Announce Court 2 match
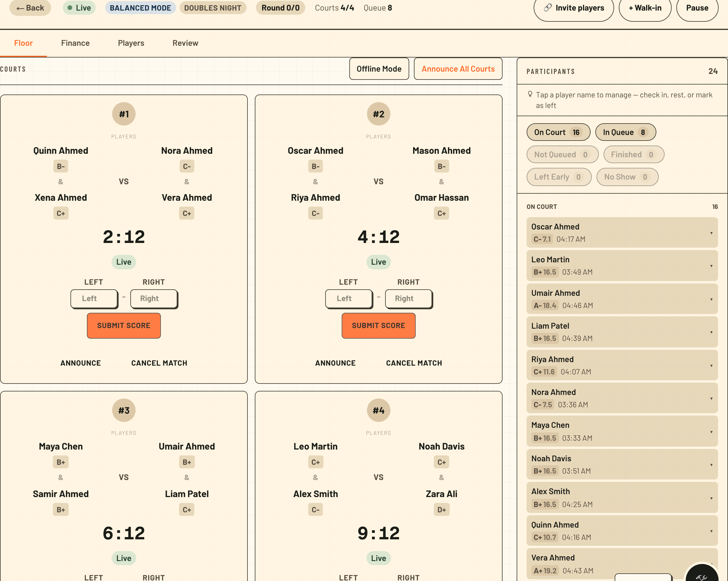Image resolution: width=728 pixels, height=581 pixels. 335,363
